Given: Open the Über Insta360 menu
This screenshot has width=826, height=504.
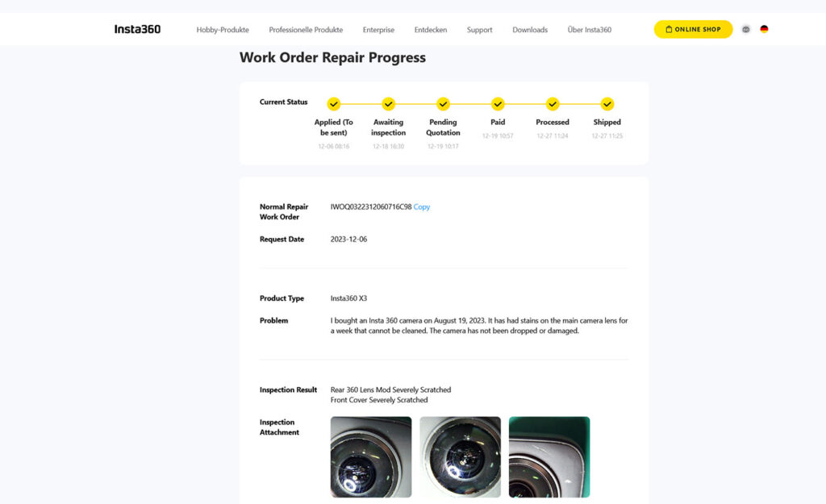Looking at the screenshot, I should pos(590,30).
